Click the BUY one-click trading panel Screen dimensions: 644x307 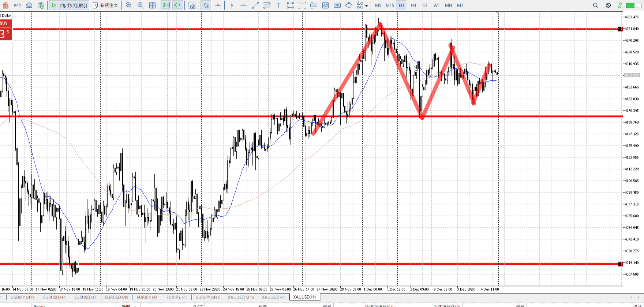6,30
